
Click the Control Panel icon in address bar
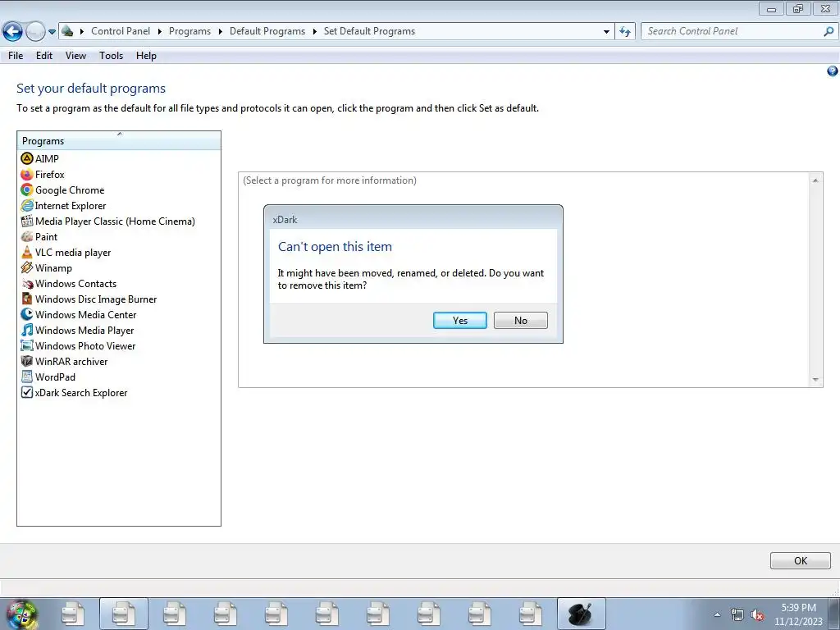[x=67, y=31]
